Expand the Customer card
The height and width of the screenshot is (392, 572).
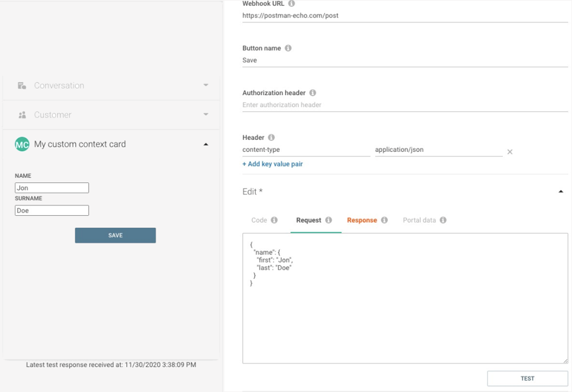point(206,114)
